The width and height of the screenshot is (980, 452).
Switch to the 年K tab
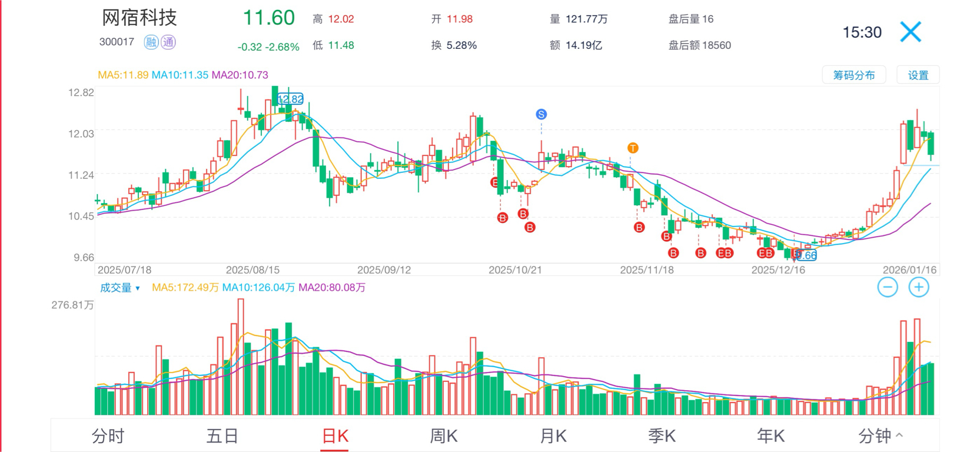click(771, 436)
